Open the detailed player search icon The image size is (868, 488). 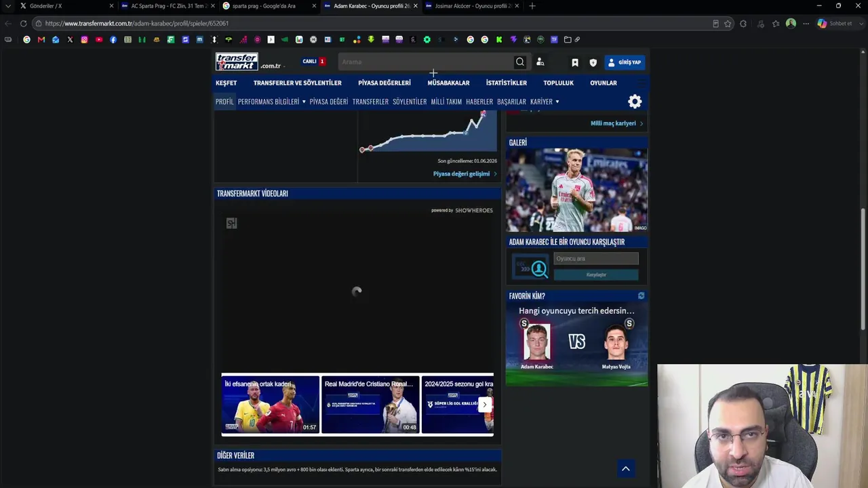(540, 62)
